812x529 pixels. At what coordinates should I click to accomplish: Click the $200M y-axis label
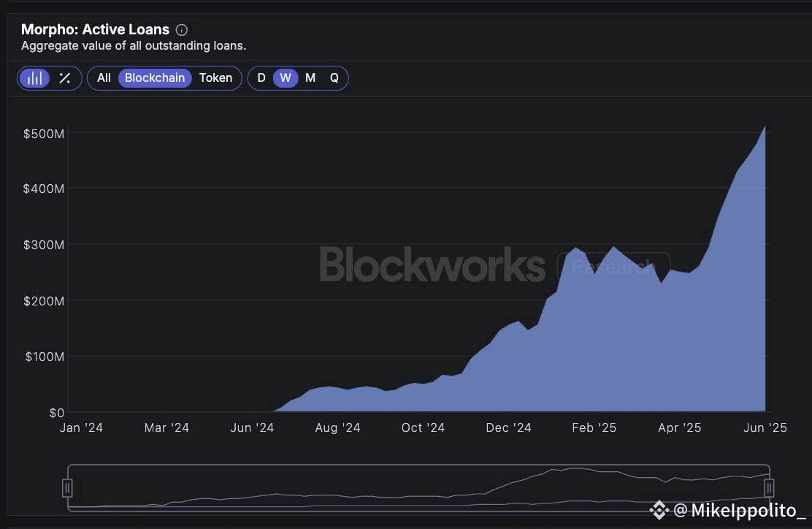[44, 301]
